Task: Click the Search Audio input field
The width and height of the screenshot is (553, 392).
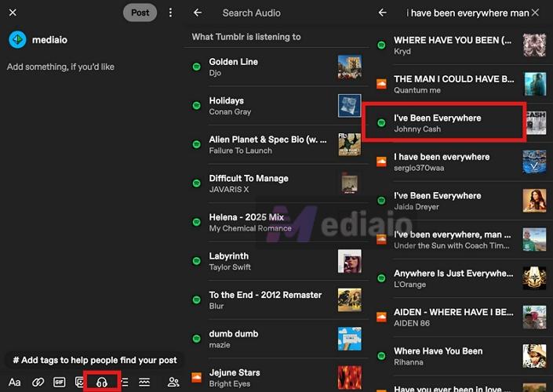Action: 275,13
